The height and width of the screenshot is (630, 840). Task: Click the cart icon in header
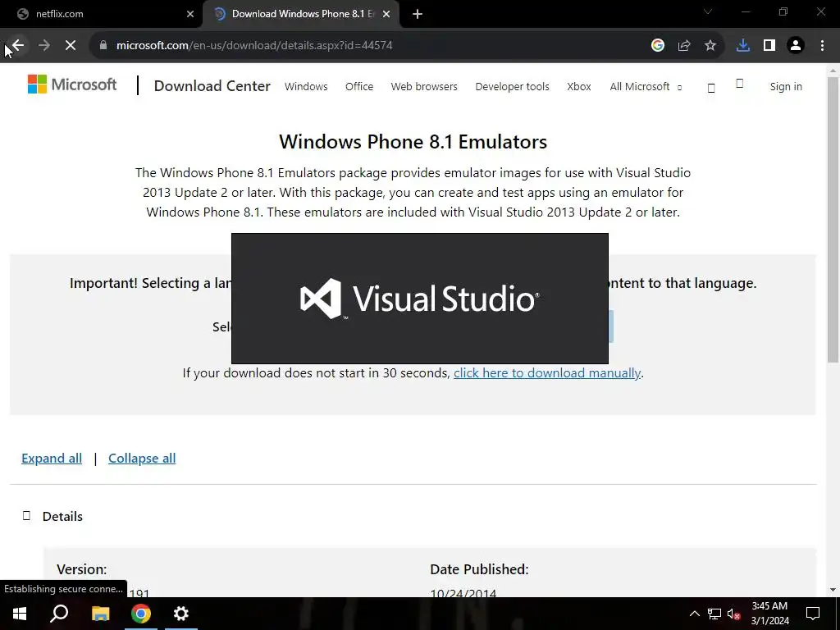coord(740,83)
